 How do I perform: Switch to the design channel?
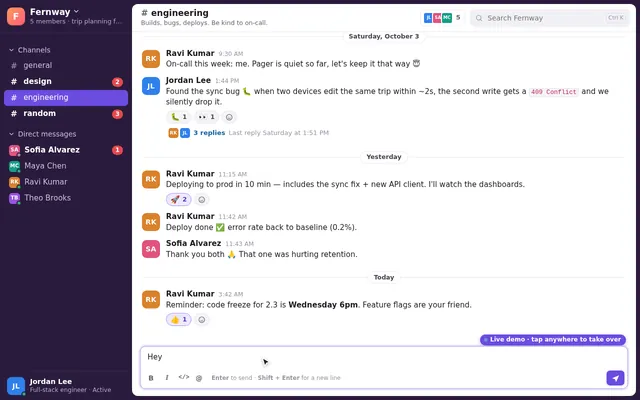click(66, 81)
